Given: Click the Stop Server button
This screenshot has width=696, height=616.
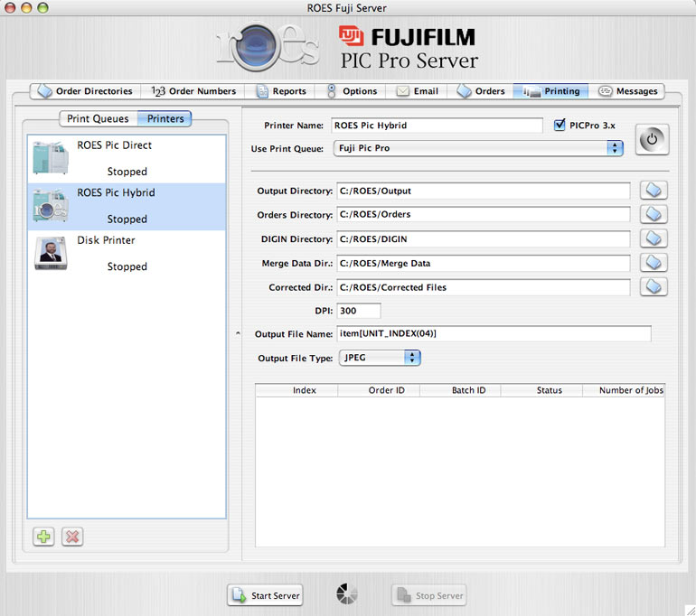Looking at the screenshot, I should [429, 595].
